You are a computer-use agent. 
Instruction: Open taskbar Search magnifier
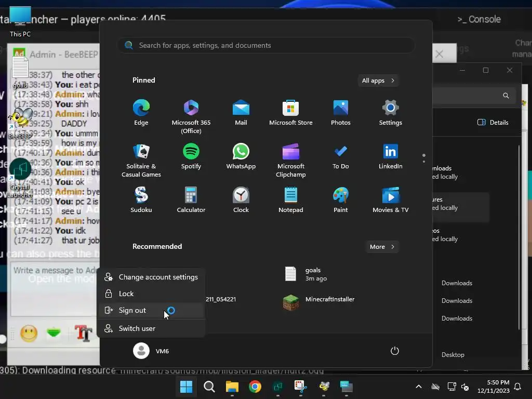click(x=209, y=387)
